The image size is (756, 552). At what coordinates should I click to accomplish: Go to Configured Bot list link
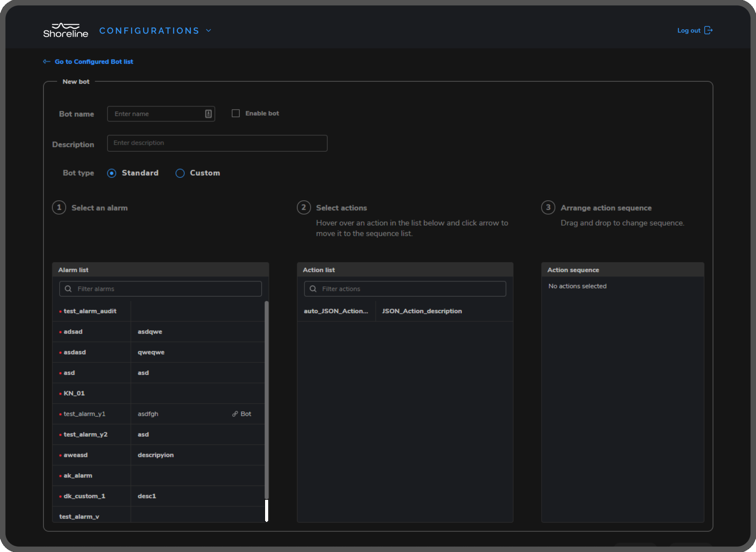coord(94,62)
